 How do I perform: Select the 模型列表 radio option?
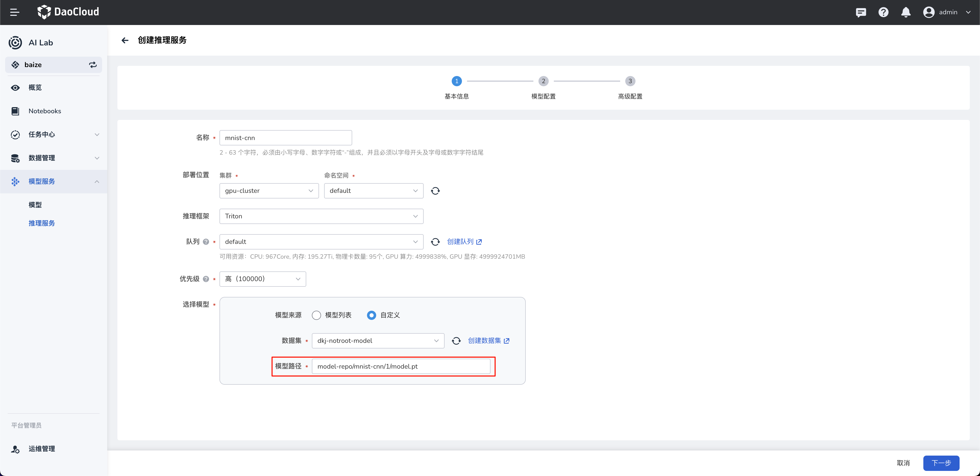coord(316,315)
